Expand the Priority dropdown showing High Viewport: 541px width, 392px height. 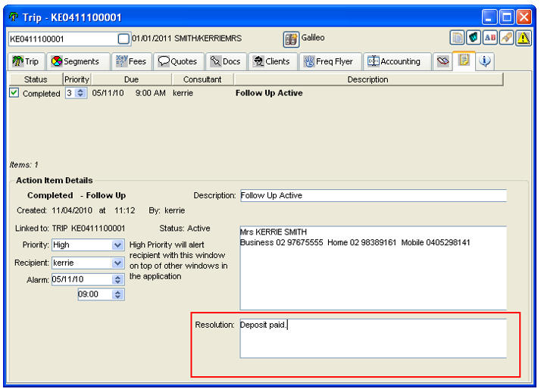(117, 245)
